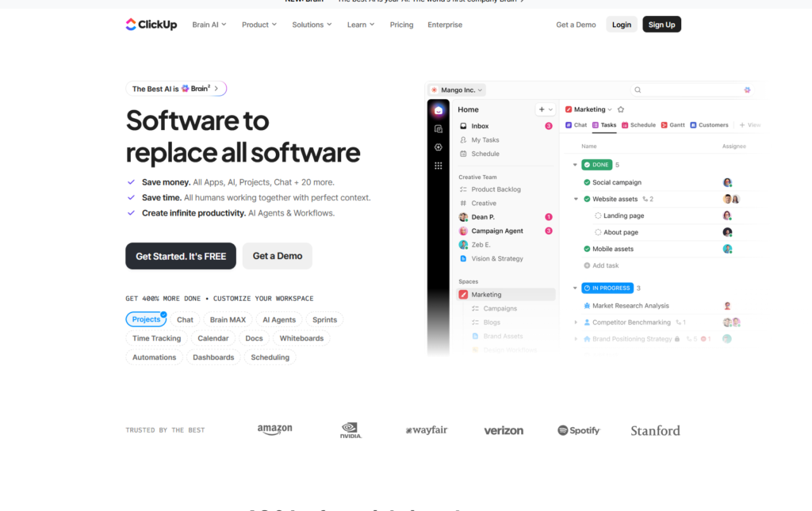Switch to the Gantt tab

pyautogui.click(x=672, y=125)
